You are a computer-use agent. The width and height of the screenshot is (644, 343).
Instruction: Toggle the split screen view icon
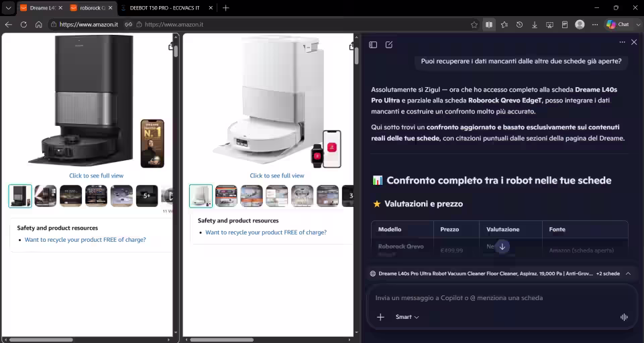(x=489, y=25)
